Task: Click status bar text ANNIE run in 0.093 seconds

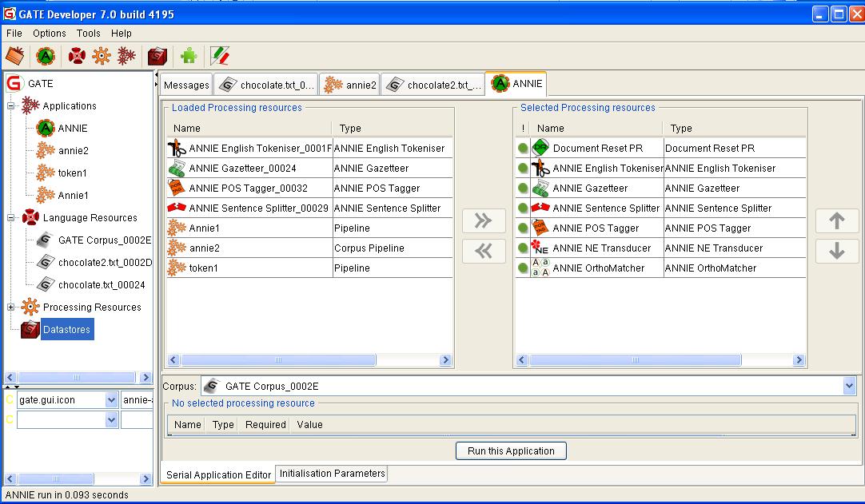Action: pos(66,494)
